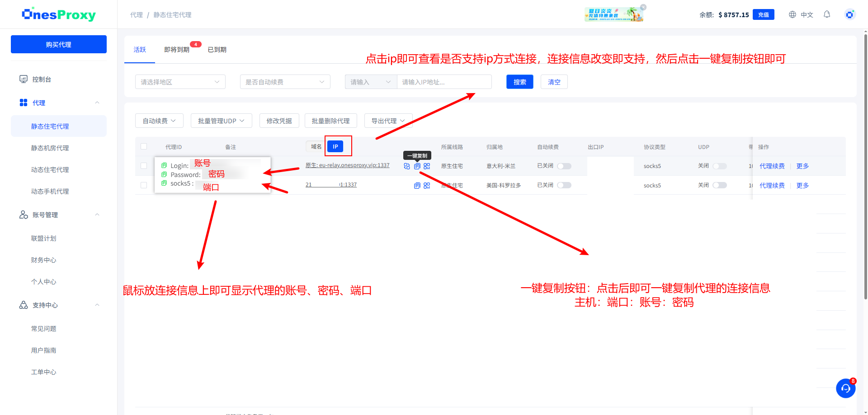Open the QR code icon on second proxy row
Viewport: 868px width, 415px height.
pyautogui.click(x=427, y=185)
